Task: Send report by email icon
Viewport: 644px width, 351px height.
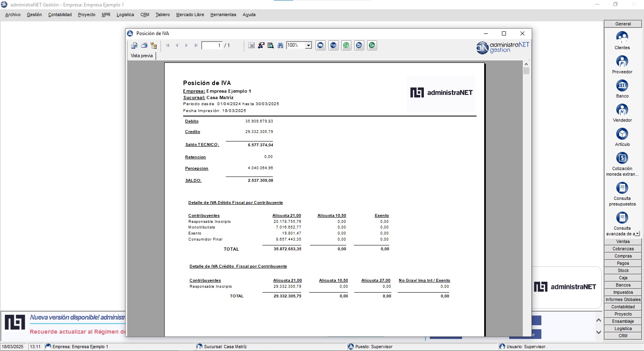Action: click(320, 46)
